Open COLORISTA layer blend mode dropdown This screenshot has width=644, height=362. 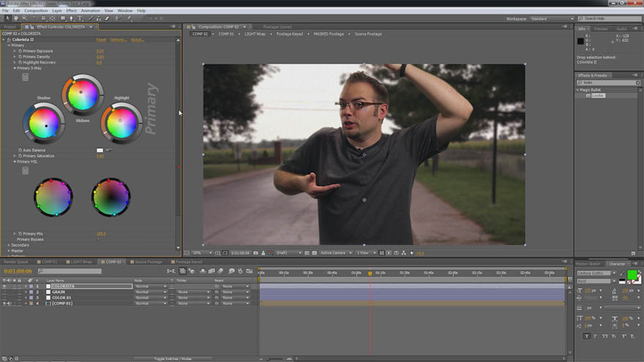150,286
